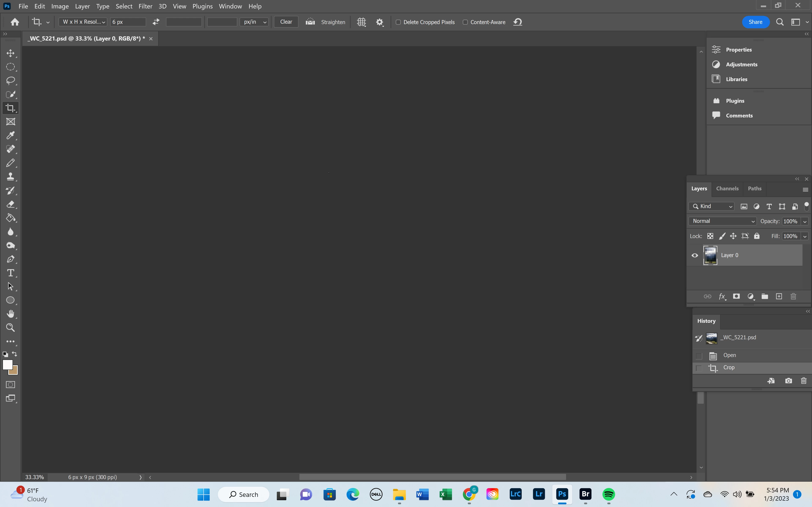Select the Lasso tool
The image size is (812, 507).
pos(10,80)
